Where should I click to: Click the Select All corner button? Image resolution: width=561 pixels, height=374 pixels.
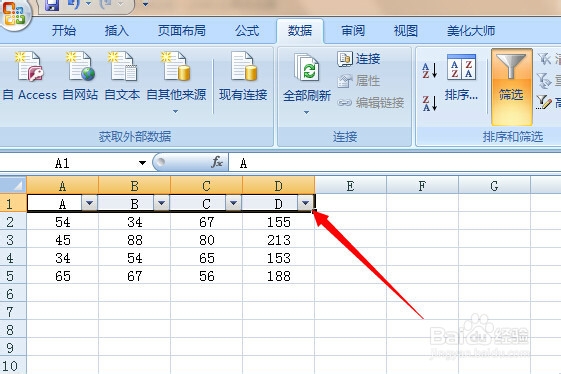click(13, 185)
